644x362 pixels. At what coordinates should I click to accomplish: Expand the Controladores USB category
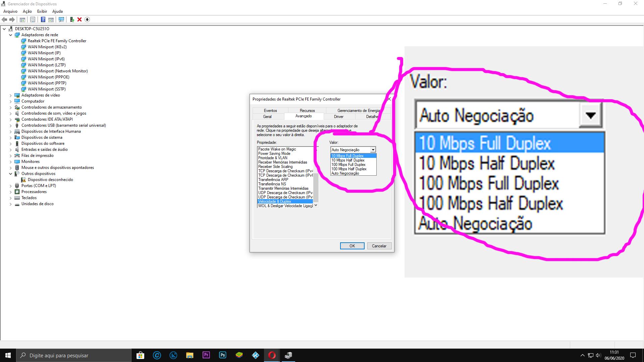point(10,125)
